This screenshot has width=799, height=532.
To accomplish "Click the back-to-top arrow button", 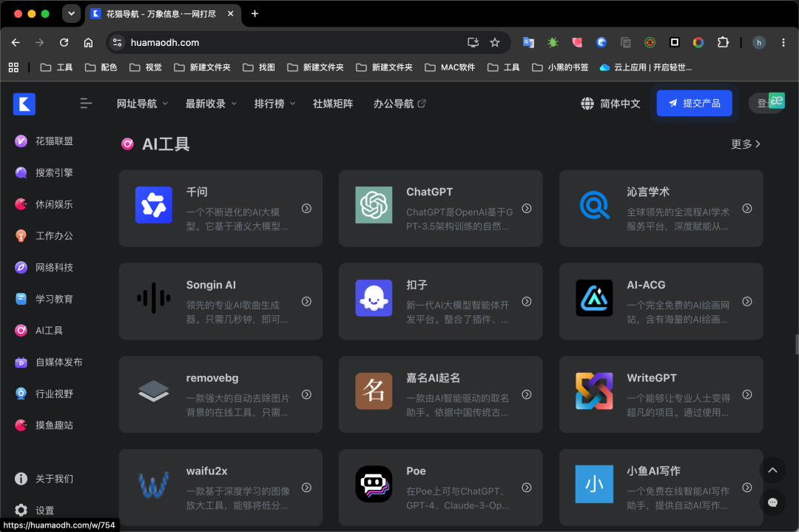I will coord(772,471).
